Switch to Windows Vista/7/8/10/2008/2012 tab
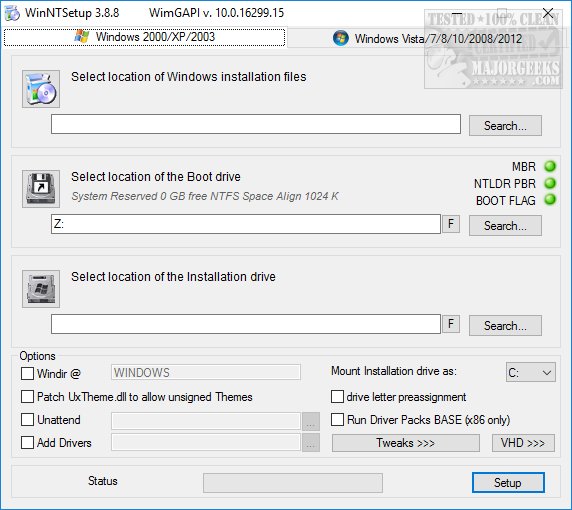 pos(427,38)
